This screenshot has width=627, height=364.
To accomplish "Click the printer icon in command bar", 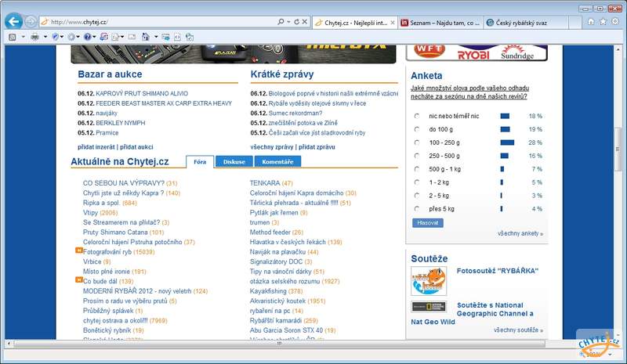I will pyautogui.click(x=34, y=37).
